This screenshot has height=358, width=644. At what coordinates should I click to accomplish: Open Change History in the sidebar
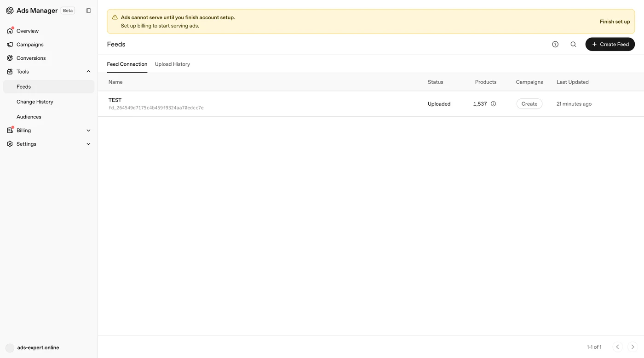[49, 102]
